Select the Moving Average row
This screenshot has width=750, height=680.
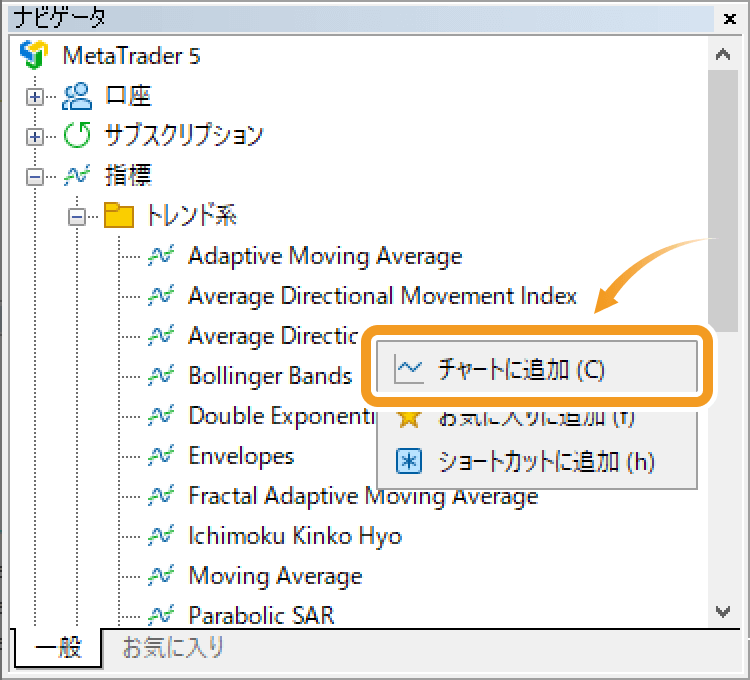coord(276,576)
